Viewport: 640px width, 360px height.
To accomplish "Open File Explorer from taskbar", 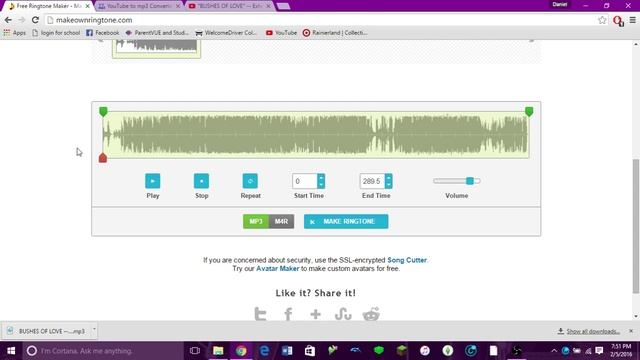I will pos(218,351).
